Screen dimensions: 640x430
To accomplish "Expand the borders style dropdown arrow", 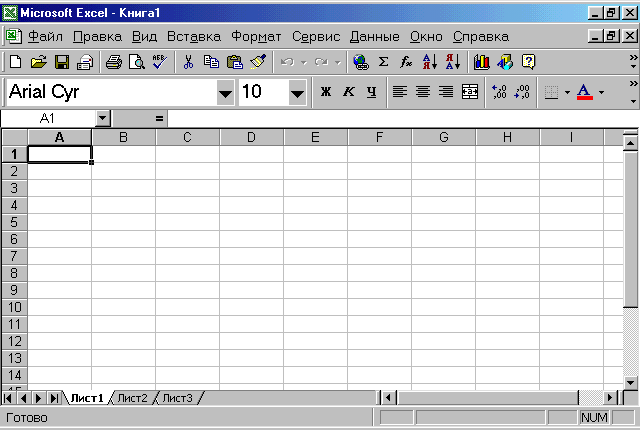I will [x=567, y=93].
